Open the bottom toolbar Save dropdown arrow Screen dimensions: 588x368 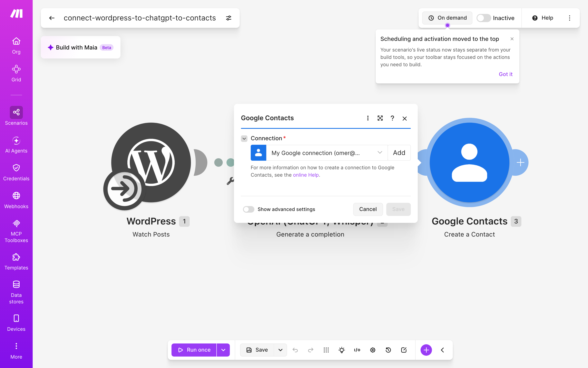[x=280, y=350]
